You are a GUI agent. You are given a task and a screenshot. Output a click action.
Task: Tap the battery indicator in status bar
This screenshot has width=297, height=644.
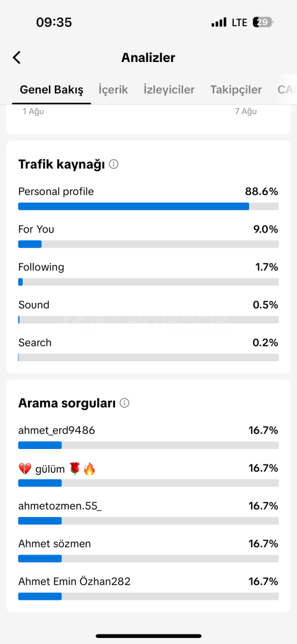coord(263,22)
